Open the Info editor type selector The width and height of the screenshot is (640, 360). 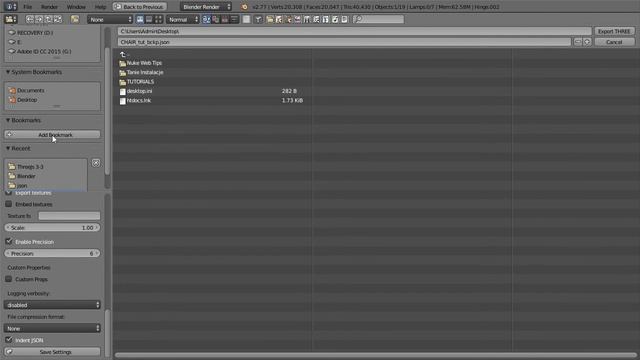(10, 7)
